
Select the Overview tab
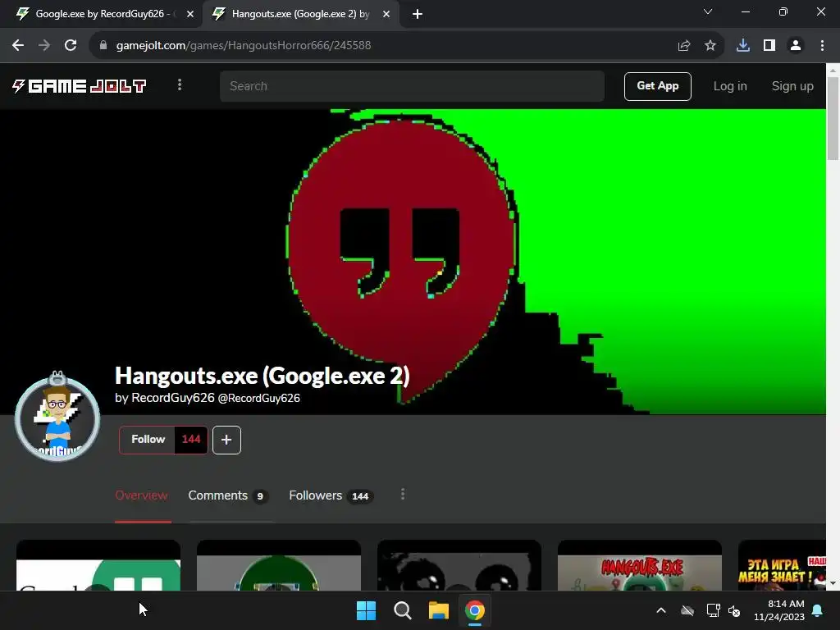click(x=141, y=495)
